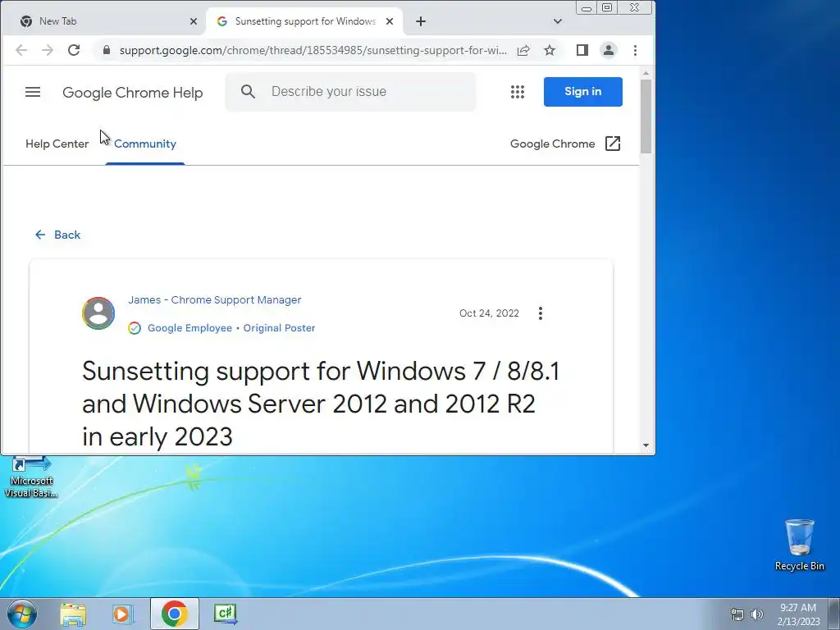Screen dimensions: 840x630
Task: Open the Google Chrome external link
Action: tap(565, 144)
